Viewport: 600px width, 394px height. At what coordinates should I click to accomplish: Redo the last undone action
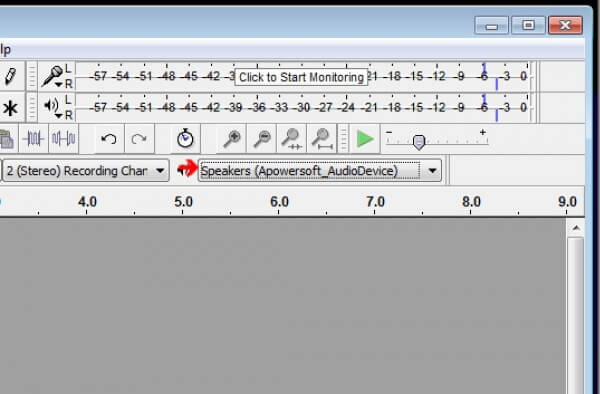[x=139, y=138]
